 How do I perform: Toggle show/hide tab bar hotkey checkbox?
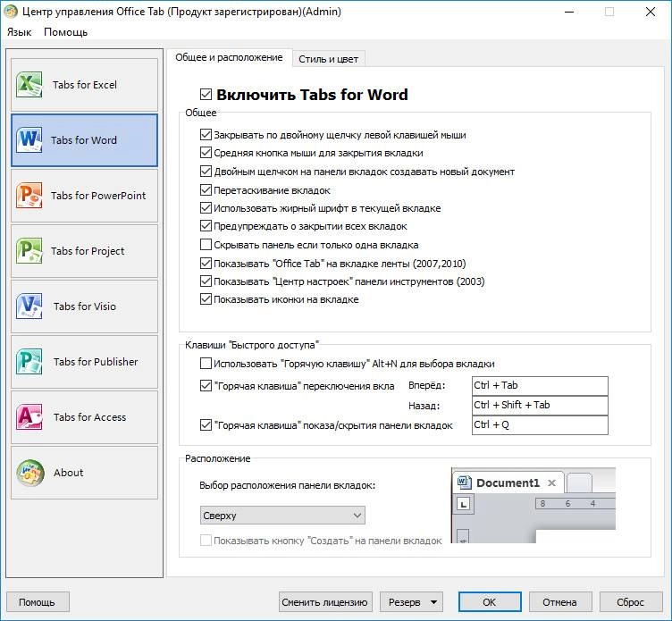click(x=206, y=425)
